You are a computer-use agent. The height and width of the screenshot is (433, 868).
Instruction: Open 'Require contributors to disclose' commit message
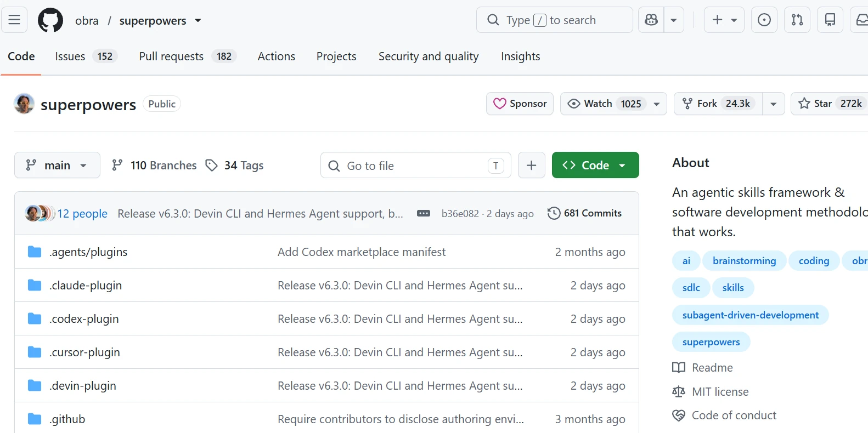[x=401, y=419]
